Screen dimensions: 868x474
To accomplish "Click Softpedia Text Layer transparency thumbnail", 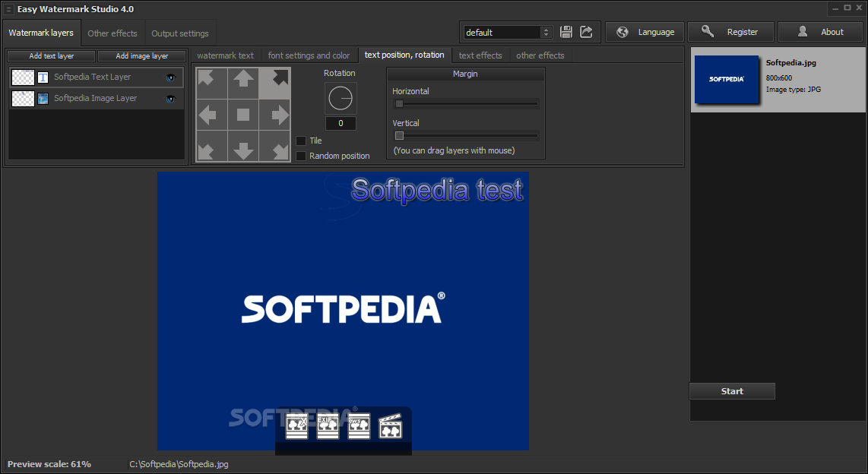I will pos(23,77).
